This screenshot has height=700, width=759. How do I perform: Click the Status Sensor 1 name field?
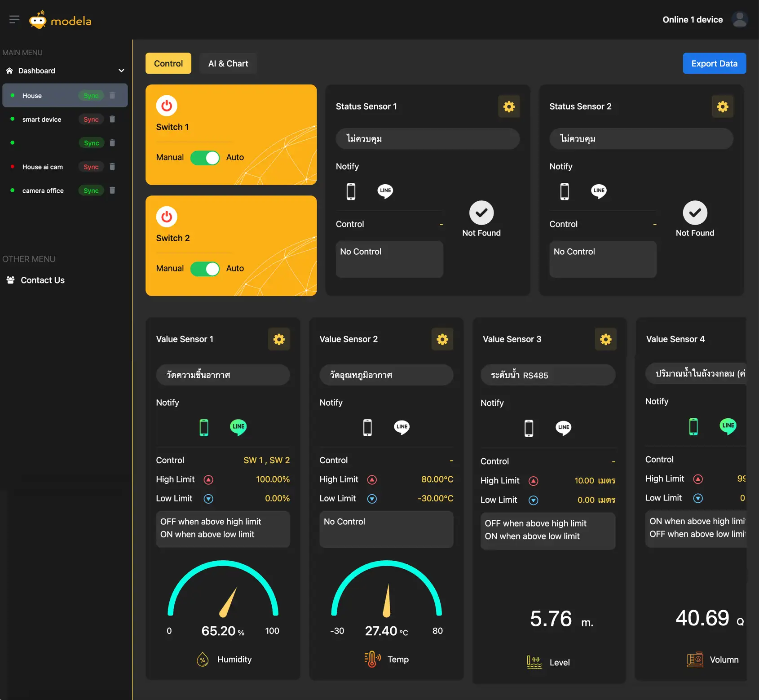pyautogui.click(x=428, y=139)
